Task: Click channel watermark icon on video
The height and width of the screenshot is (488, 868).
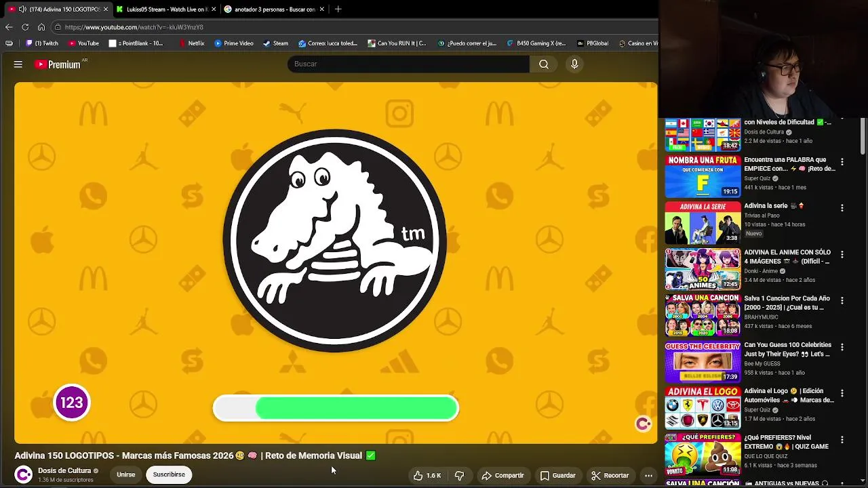Action: pyautogui.click(x=643, y=424)
